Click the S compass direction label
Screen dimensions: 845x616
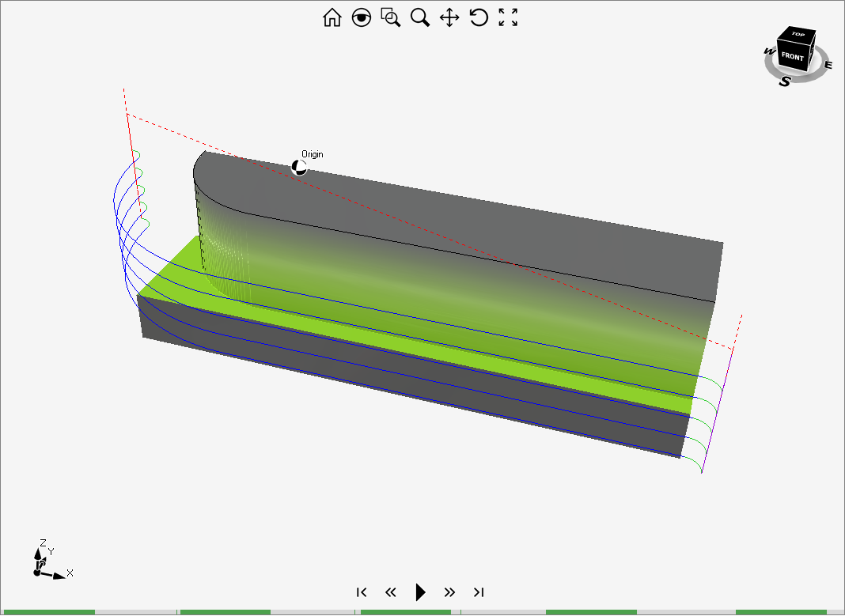784,81
